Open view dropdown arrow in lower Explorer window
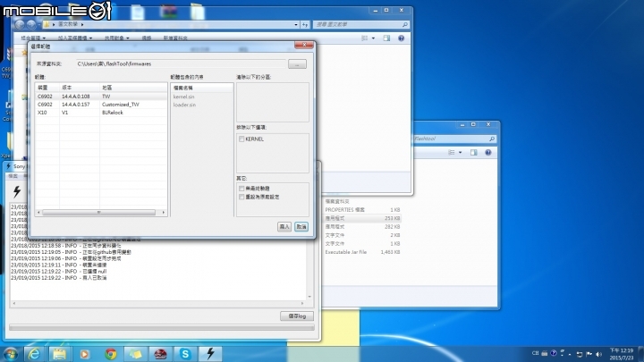The image size is (644, 362). pyautogui.click(x=460, y=153)
